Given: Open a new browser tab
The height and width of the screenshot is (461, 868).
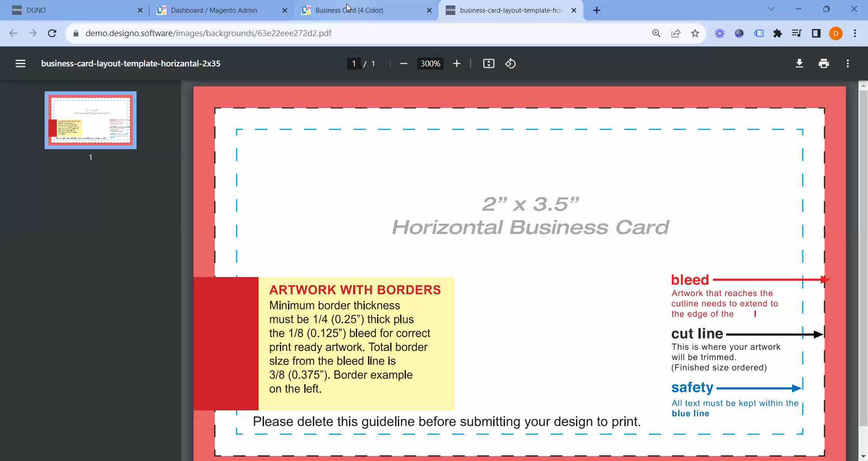Looking at the screenshot, I should click(597, 10).
